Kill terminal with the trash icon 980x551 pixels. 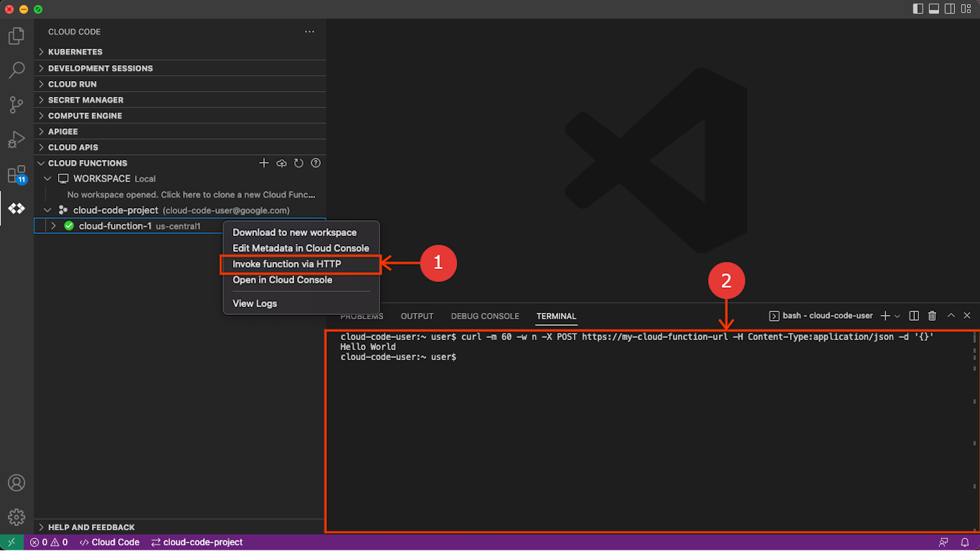tap(933, 316)
